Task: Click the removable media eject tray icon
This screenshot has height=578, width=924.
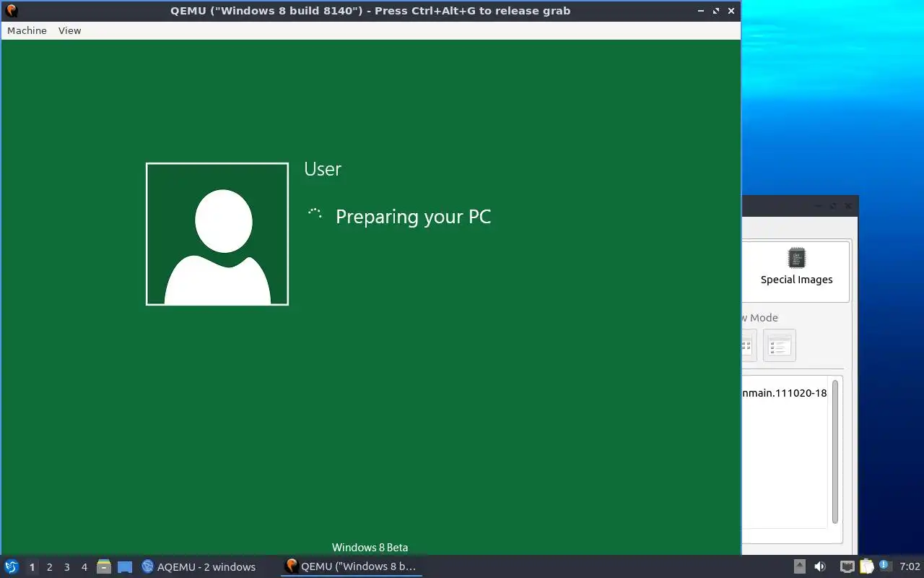Action: [x=800, y=567]
